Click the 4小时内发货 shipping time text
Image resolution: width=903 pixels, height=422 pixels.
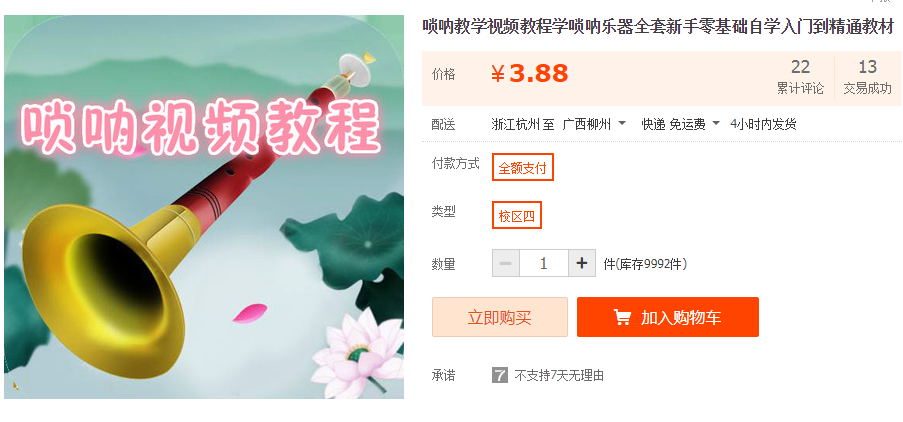tap(764, 124)
